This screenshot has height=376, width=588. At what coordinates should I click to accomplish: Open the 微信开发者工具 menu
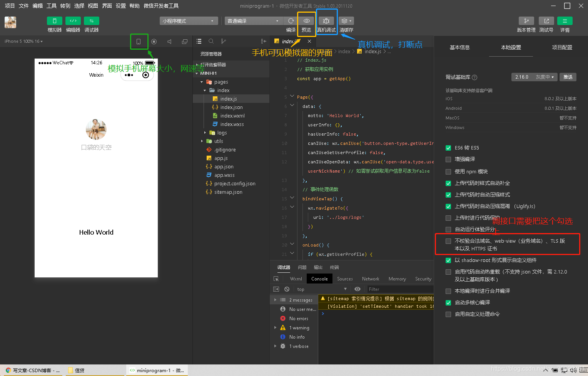161,6
